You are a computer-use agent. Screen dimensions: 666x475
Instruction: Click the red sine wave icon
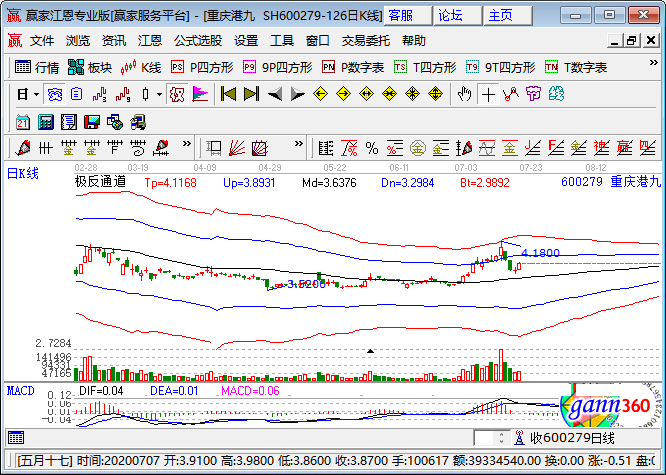(487, 148)
